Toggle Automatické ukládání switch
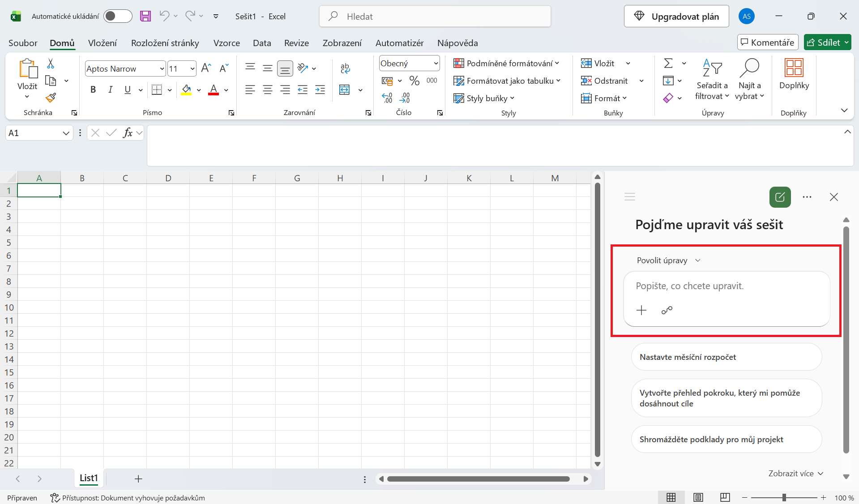Viewport: 859px width, 504px height. pyautogui.click(x=118, y=17)
